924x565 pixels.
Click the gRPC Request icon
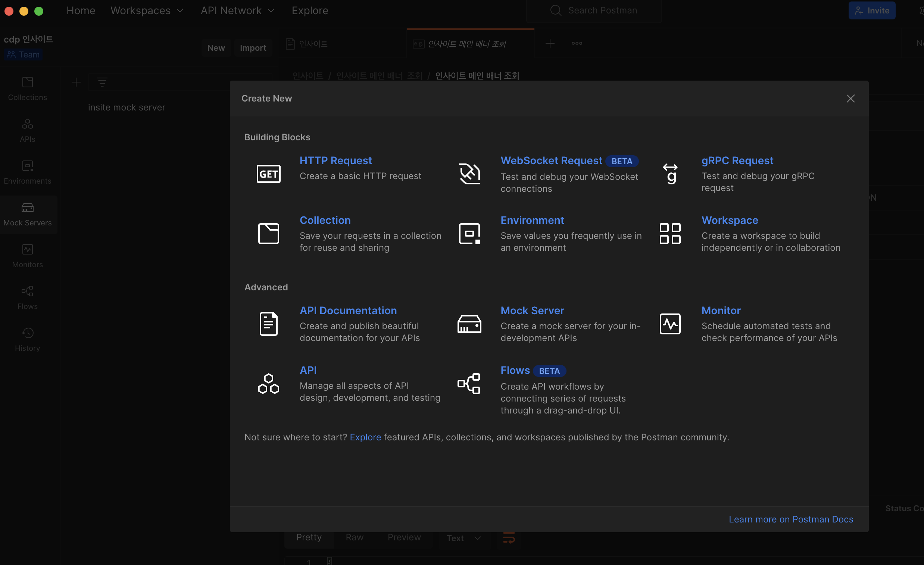[x=670, y=174]
